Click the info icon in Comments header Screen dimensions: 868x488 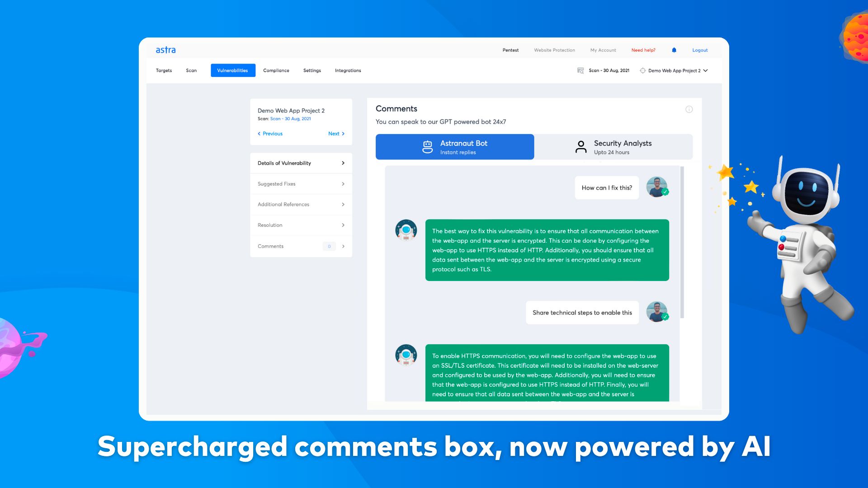(x=689, y=109)
